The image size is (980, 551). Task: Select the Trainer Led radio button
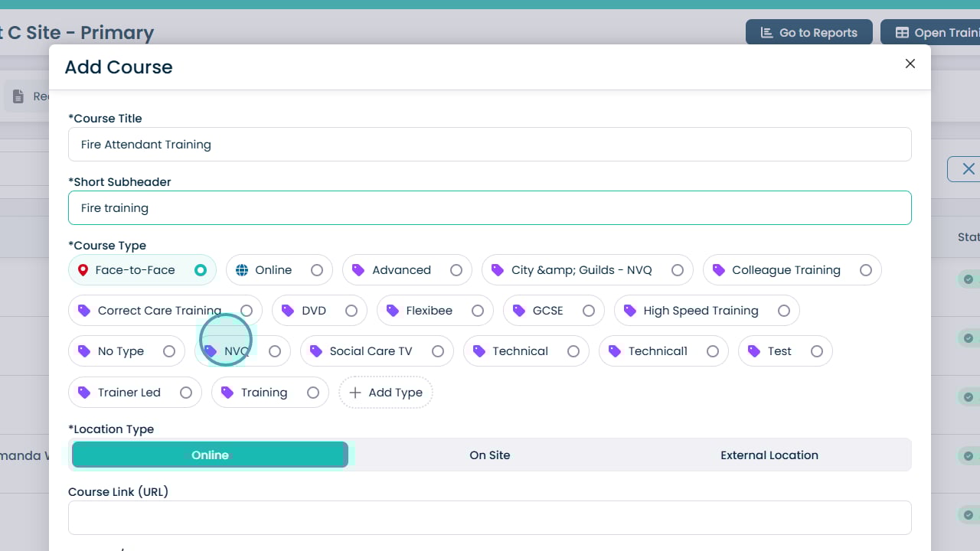pyautogui.click(x=186, y=393)
